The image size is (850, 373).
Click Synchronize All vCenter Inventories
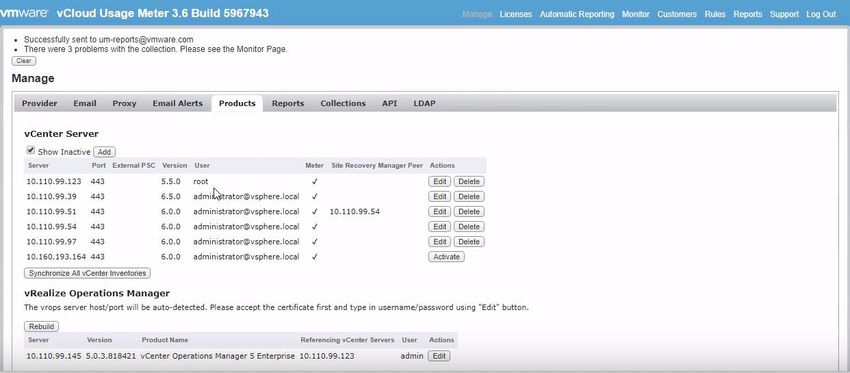pyautogui.click(x=87, y=273)
